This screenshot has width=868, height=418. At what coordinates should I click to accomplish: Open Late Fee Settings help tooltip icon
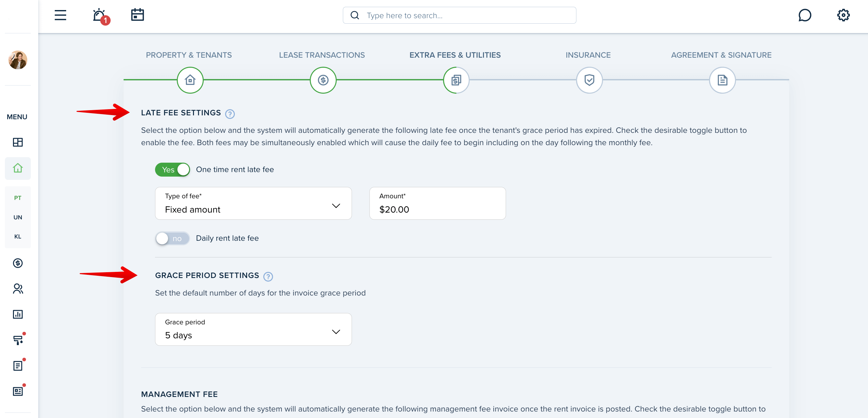pos(230,114)
